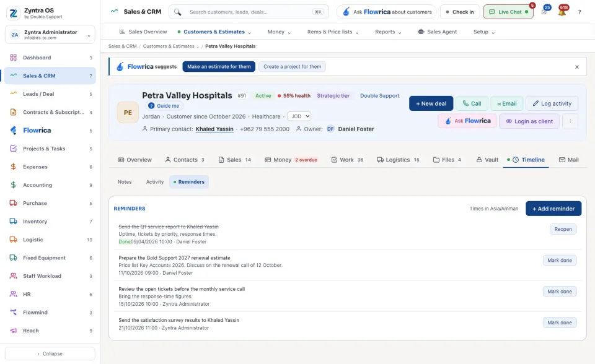The height and width of the screenshot is (364, 595).
Task: Dismiss the Flowrica suggests banner
Action: coord(577,67)
